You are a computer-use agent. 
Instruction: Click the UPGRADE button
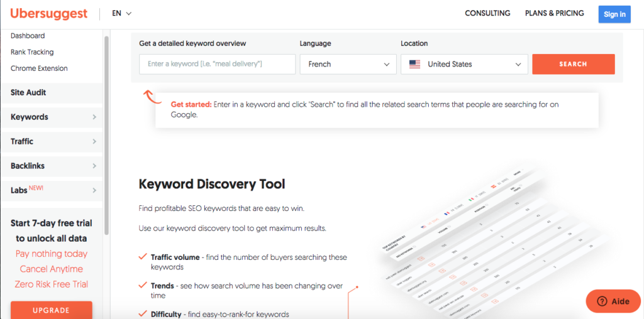pyautogui.click(x=52, y=310)
